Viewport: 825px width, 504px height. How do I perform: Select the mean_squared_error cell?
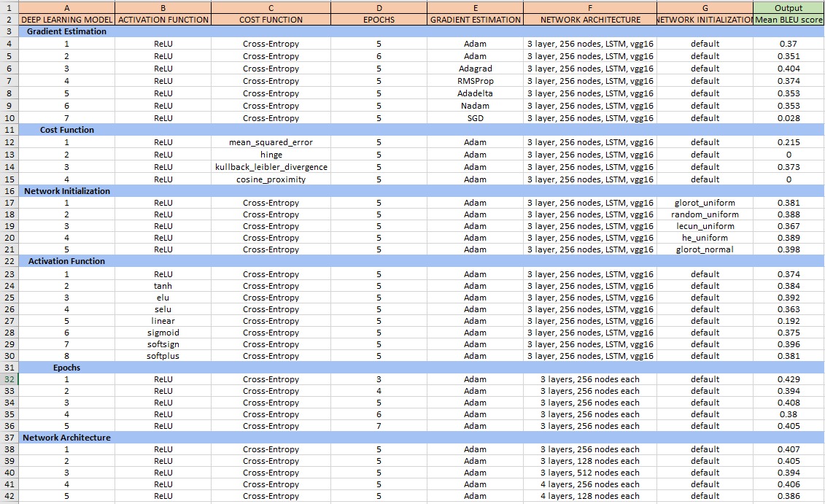point(271,142)
